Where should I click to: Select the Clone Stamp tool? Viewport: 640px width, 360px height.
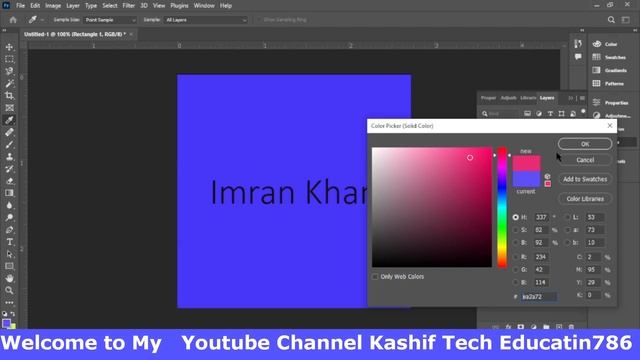9,157
